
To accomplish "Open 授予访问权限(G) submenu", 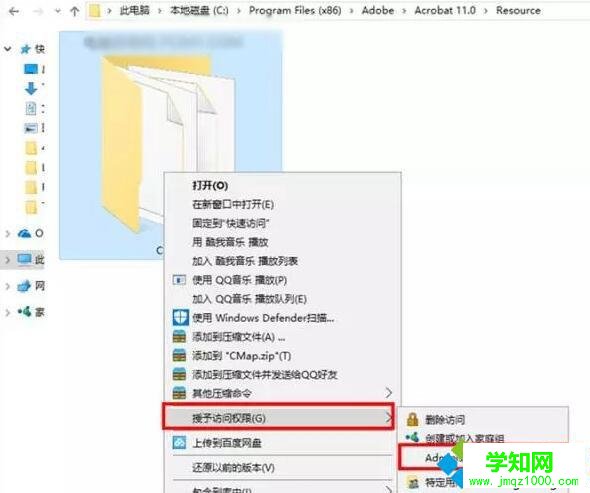I will click(x=278, y=417).
